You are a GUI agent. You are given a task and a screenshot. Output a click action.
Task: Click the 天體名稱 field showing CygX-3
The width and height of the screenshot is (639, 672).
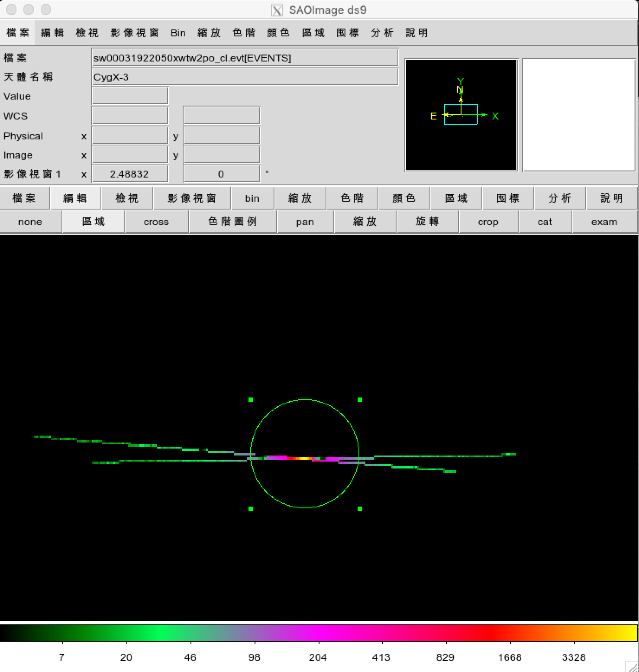pos(245,77)
